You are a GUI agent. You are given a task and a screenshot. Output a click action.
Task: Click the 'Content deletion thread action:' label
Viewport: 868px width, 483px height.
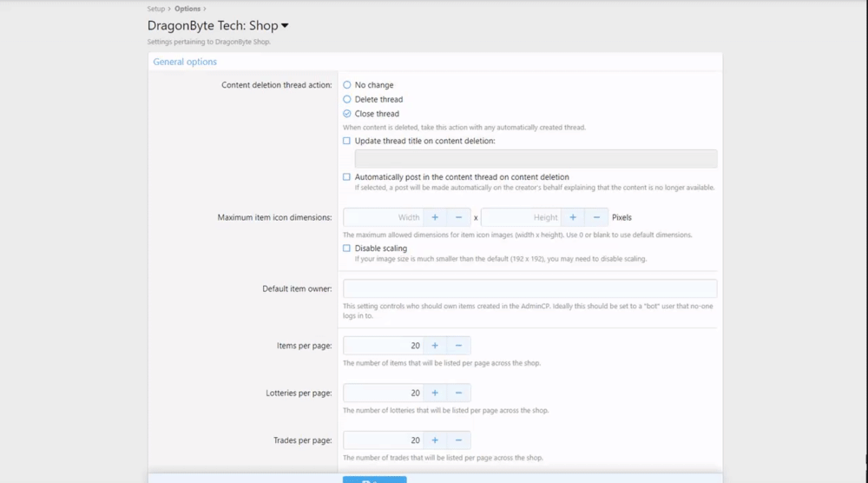pyautogui.click(x=277, y=85)
